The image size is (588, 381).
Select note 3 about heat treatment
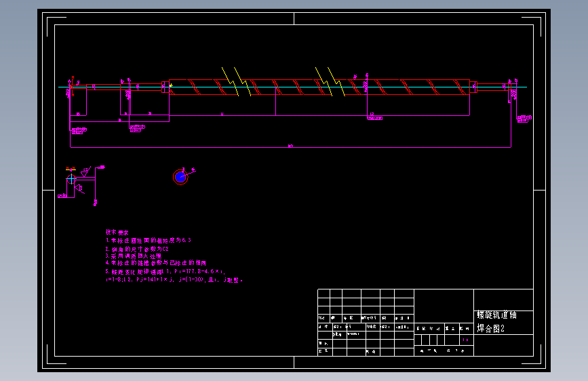coord(134,256)
